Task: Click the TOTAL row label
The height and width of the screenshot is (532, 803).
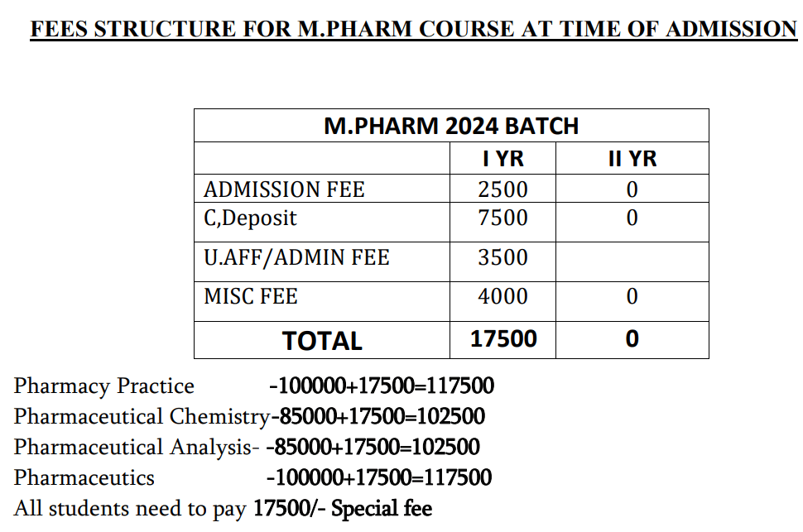Action: pyautogui.click(x=322, y=341)
